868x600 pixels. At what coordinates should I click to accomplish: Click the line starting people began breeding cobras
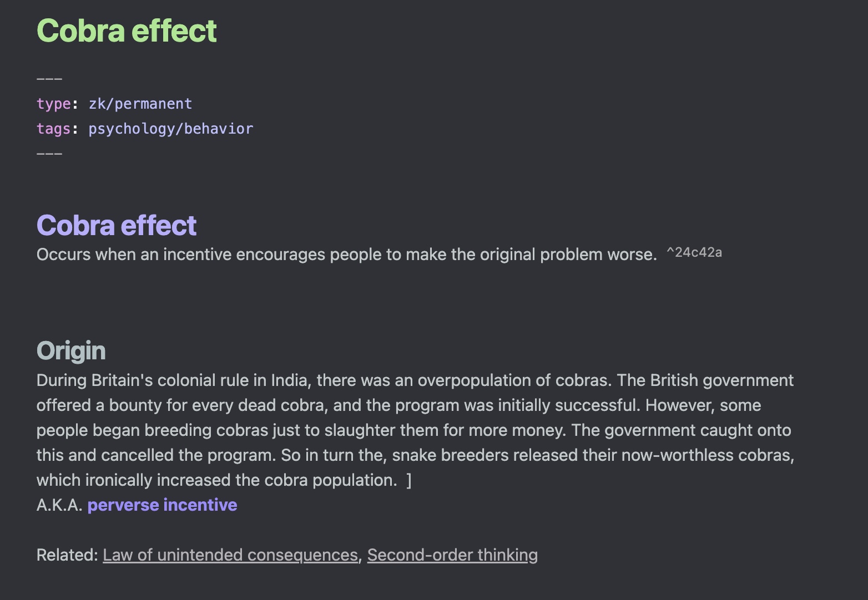click(x=414, y=430)
